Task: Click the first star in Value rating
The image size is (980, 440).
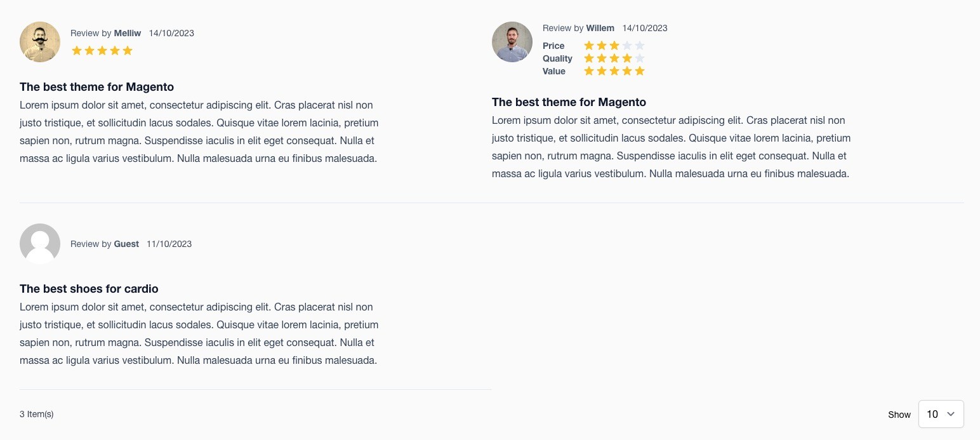Action: tap(589, 71)
